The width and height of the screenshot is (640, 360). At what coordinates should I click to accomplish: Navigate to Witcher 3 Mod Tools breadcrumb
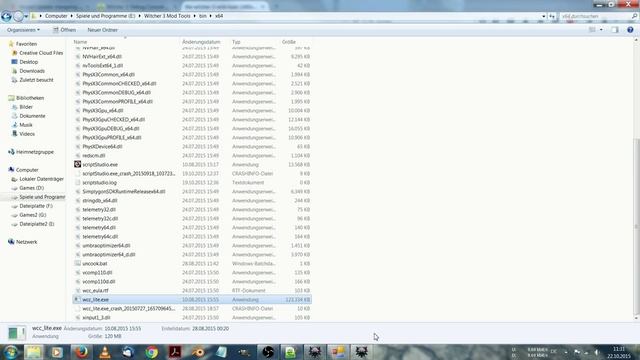[x=167, y=16]
